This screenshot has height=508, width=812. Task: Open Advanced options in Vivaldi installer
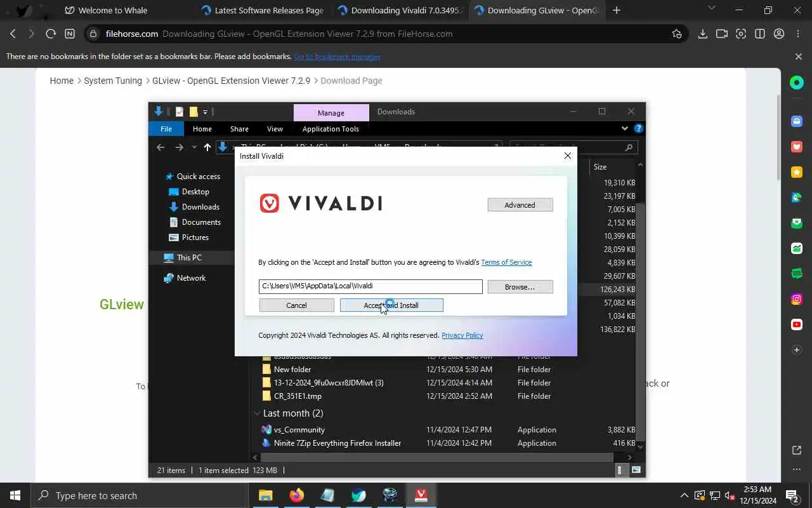[x=520, y=205]
